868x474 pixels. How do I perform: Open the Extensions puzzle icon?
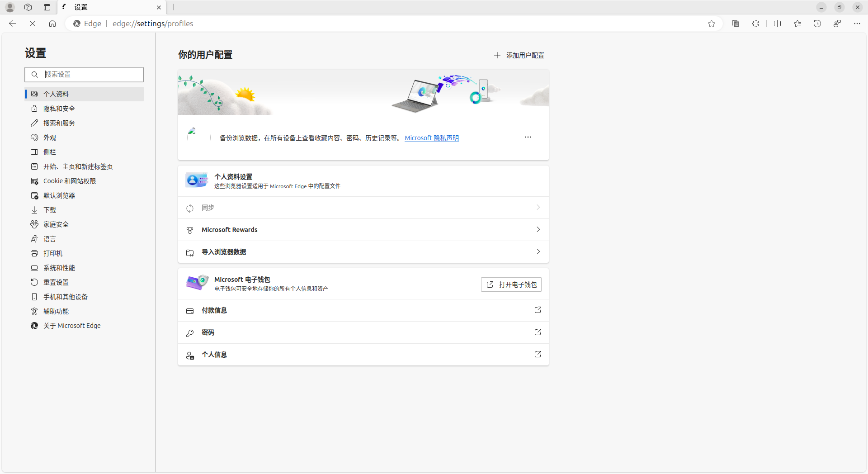[755, 24]
